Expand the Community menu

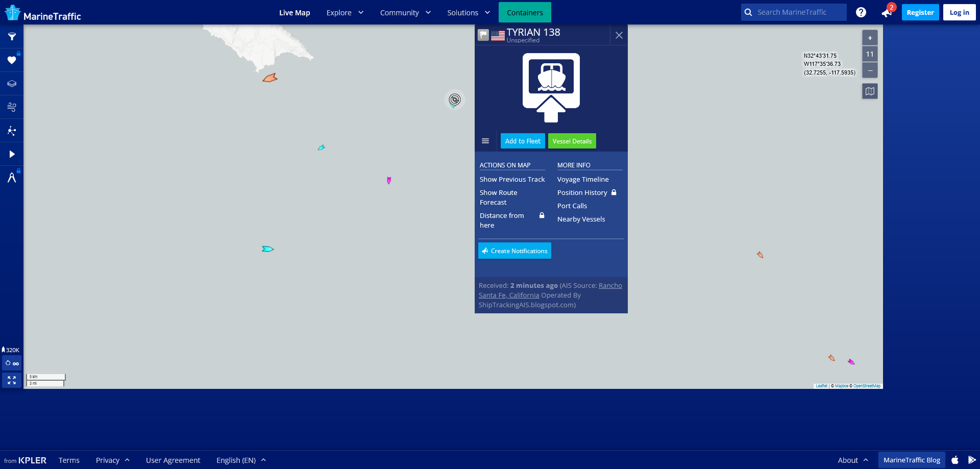[x=406, y=12]
